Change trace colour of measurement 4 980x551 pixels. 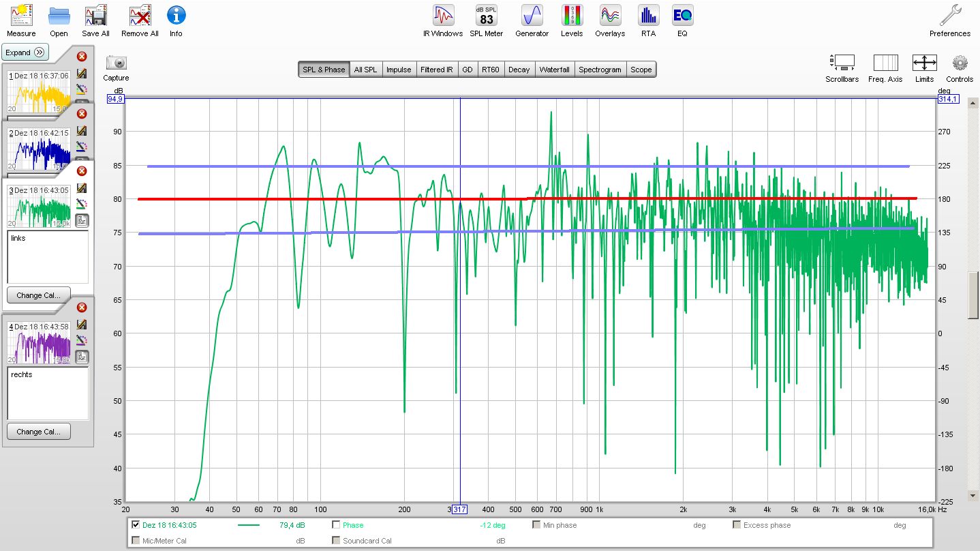pos(82,340)
